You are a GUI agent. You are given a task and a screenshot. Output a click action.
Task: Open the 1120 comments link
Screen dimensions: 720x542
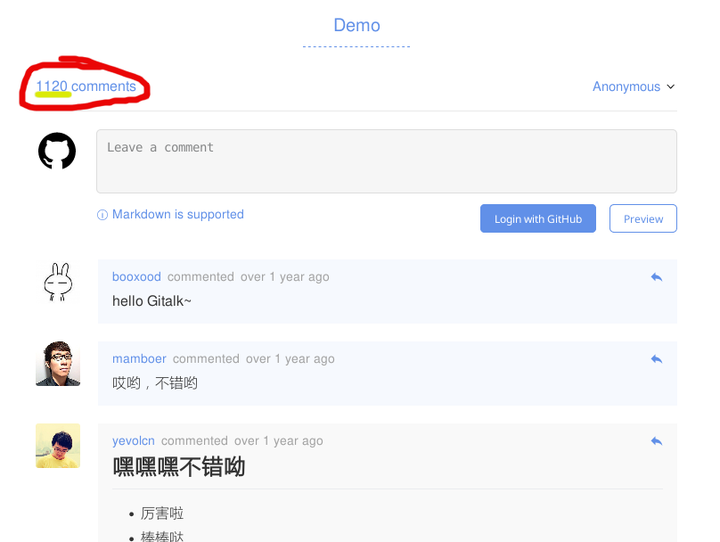[86, 87]
